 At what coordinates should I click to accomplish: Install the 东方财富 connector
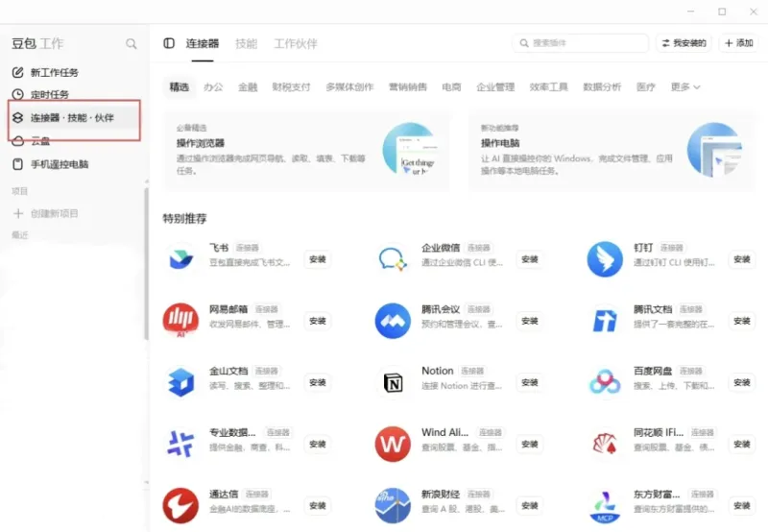coord(742,505)
